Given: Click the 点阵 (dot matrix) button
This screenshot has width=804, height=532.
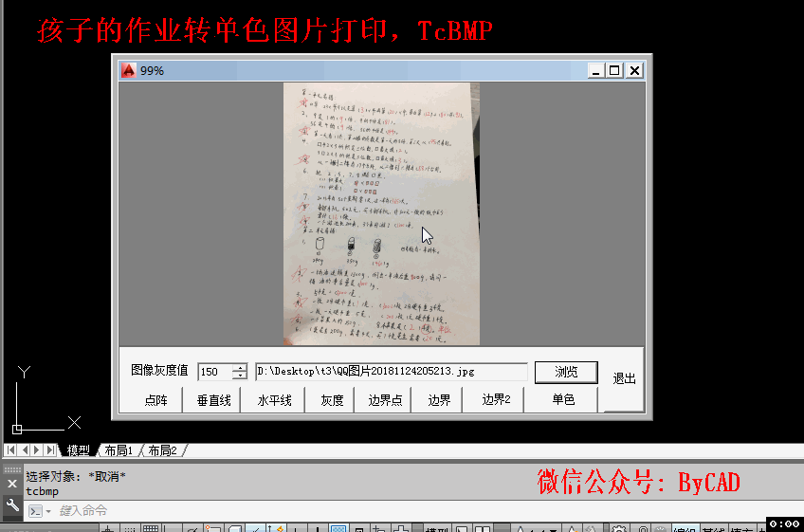Looking at the screenshot, I should click(x=155, y=400).
